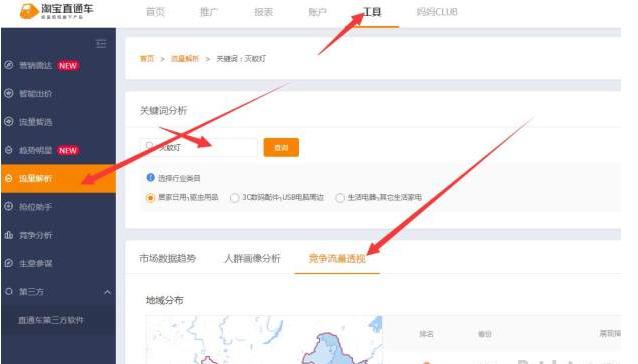Open 流量智选 via its sidebar icon
Viewport: 638px width, 364px height.
pyautogui.click(x=9, y=122)
